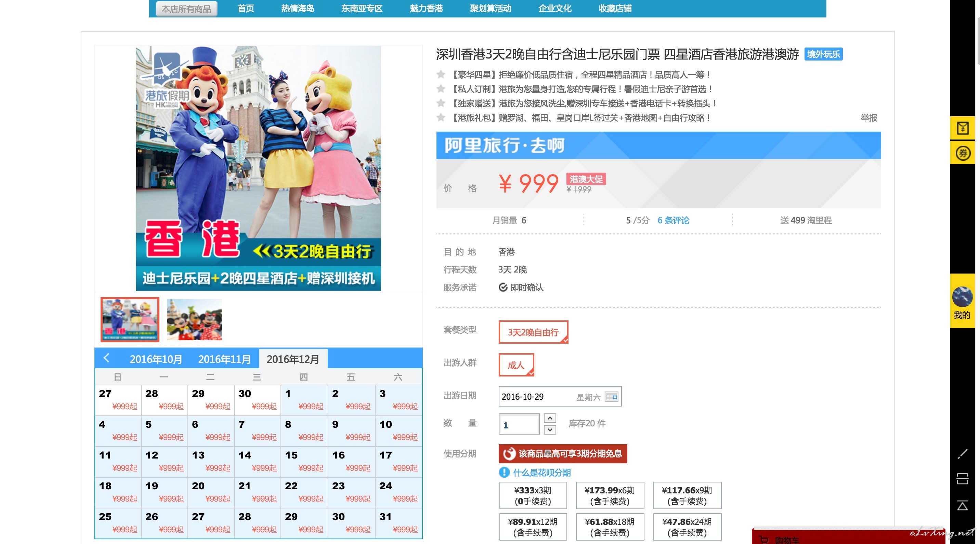Select the 成人 traveler group option

point(516,365)
